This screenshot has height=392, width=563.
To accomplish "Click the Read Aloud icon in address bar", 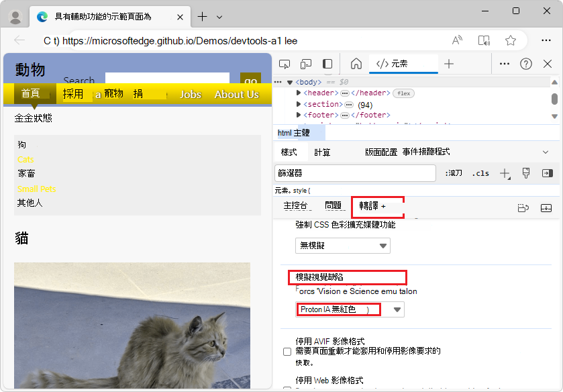I will 457,40.
